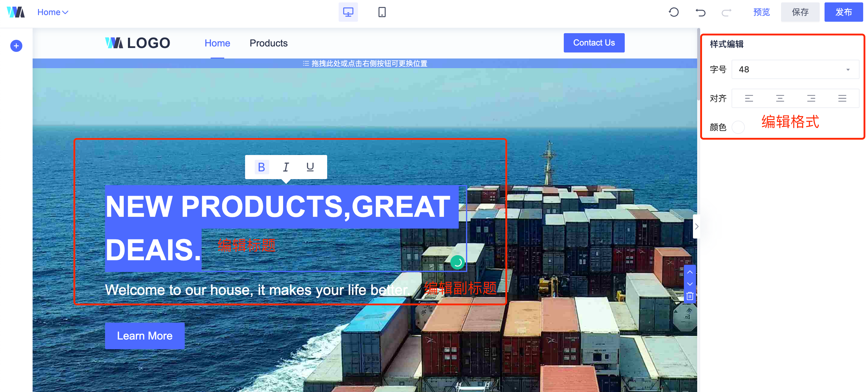Click the blue 发布 publish button

[843, 12]
